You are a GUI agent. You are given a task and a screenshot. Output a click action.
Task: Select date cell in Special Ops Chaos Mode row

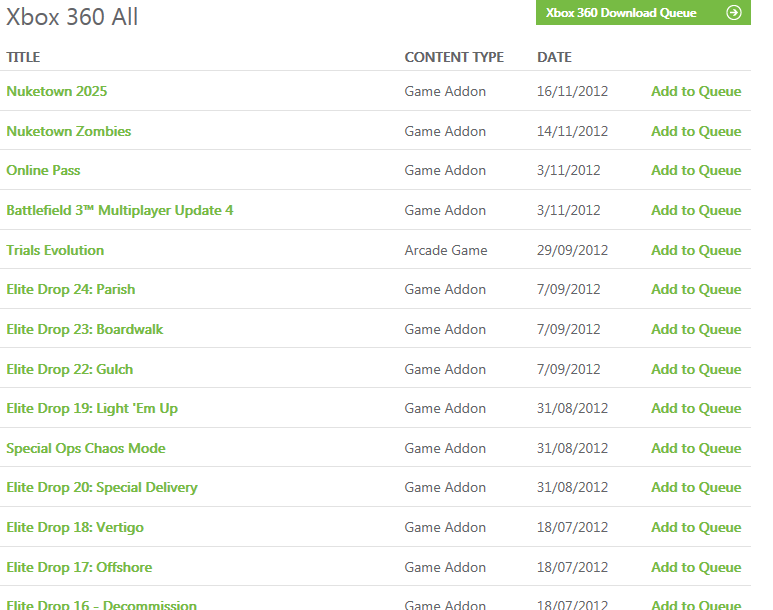pos(572,448)
